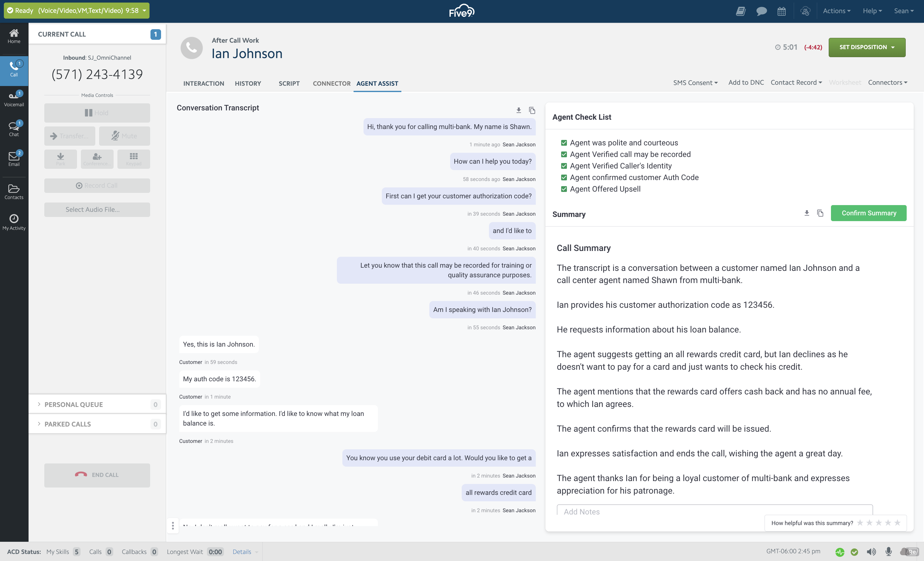Click the Add to DNC link
924x561 pixels.
(x=746, y=82)
